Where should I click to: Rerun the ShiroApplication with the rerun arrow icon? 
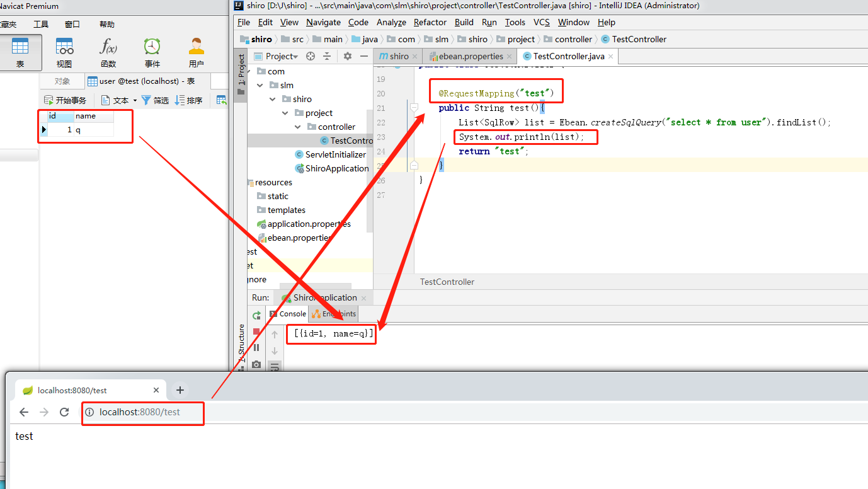point(257,316)
